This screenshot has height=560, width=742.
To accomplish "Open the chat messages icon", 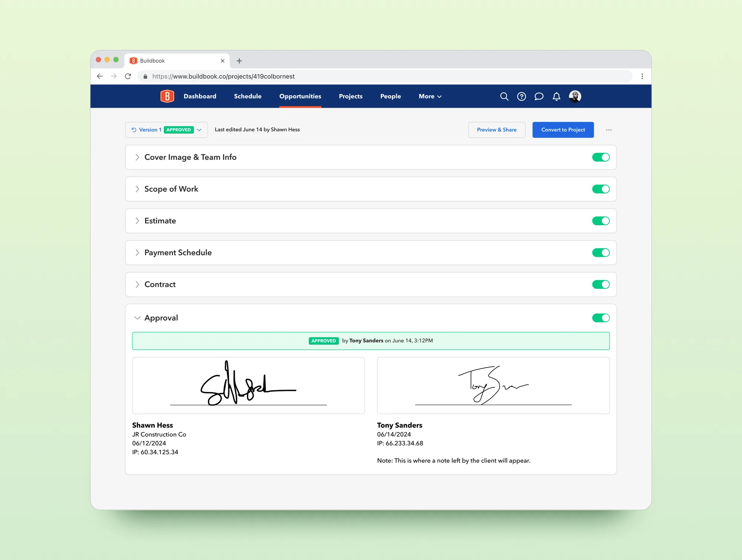I will point(539,96).
